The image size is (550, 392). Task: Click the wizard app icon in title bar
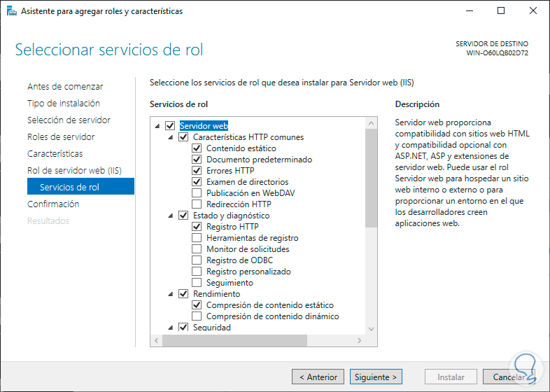12,11
